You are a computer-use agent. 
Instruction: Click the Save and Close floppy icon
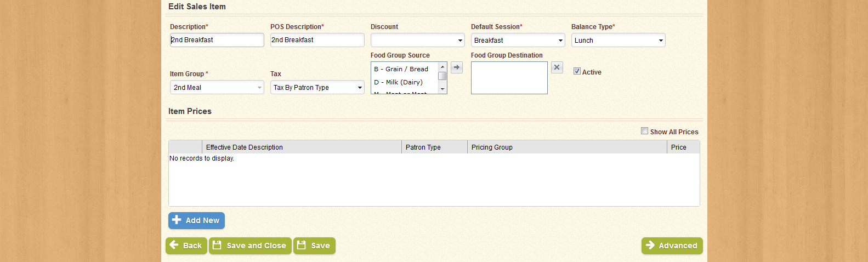click(x=217, y=246)
